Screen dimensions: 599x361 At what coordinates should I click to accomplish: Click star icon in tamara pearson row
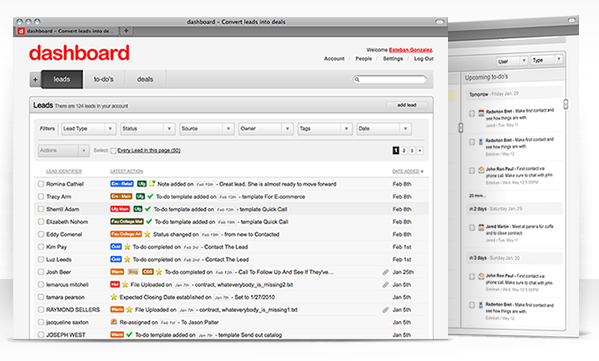click(x=113, y=297)
